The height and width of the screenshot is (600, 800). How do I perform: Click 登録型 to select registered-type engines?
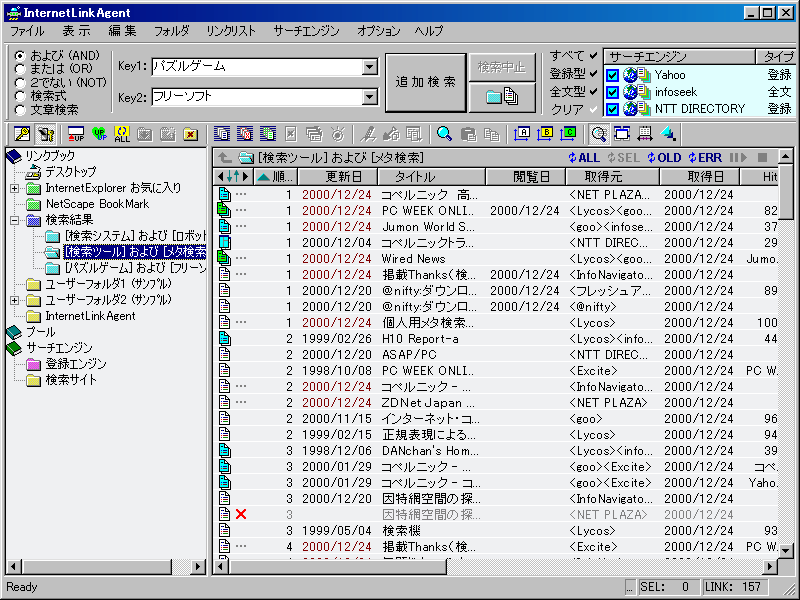(x=573, y=73)
